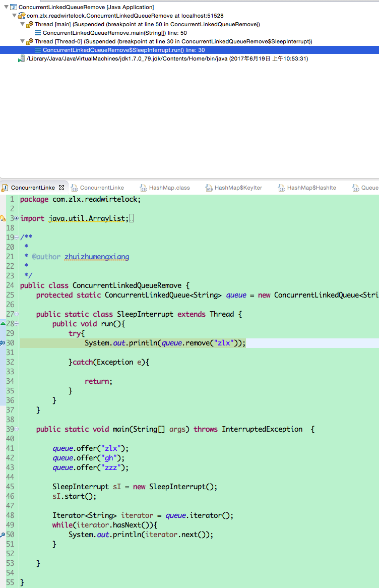Click the stack frame icon for main(String[]) line 50
Viewport: 379px width, 588px height.
38,33
